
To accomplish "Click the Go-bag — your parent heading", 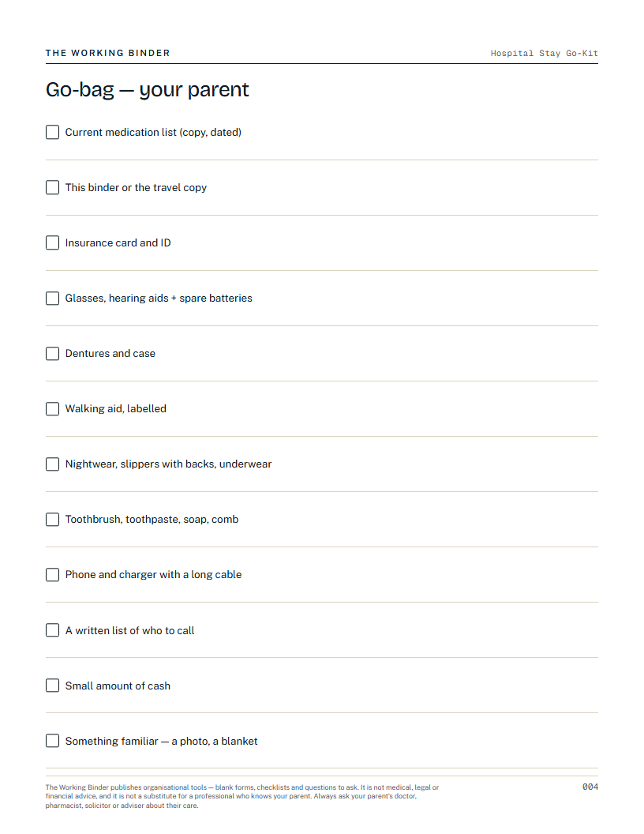I will click(147, 89).
